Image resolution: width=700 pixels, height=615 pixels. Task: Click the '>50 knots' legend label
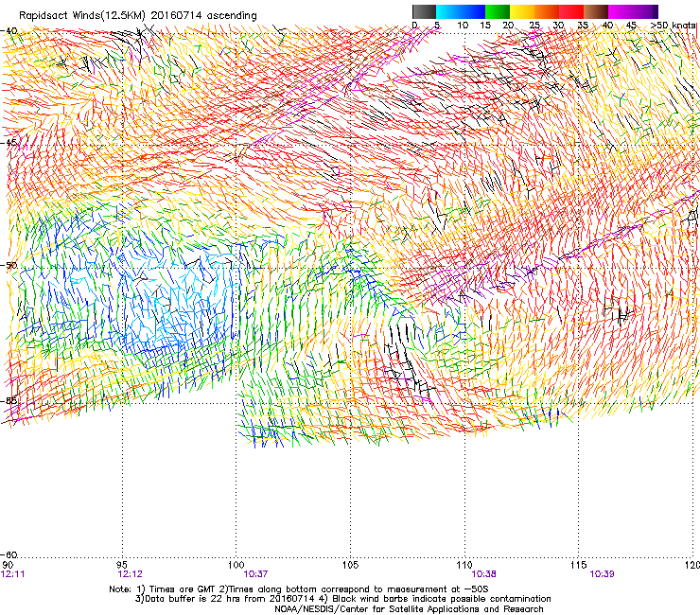click(674, 26)
